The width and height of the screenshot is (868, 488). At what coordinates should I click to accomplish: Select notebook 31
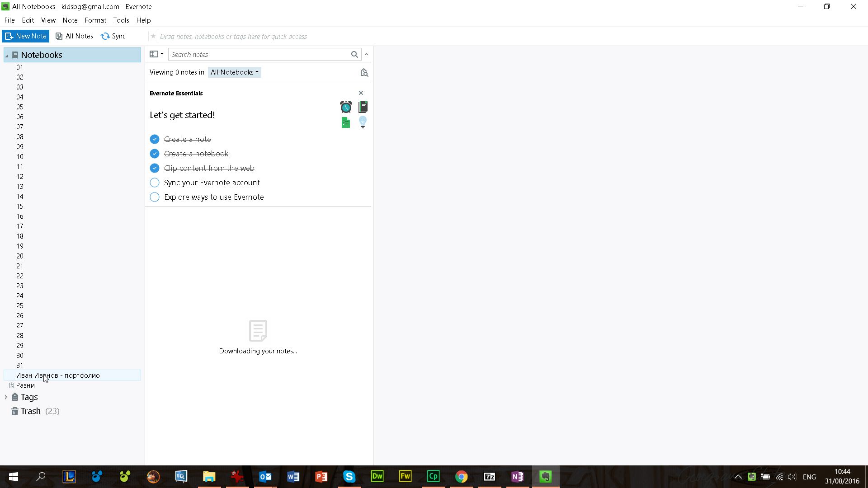pyautogui.click(x=20, y=366)
